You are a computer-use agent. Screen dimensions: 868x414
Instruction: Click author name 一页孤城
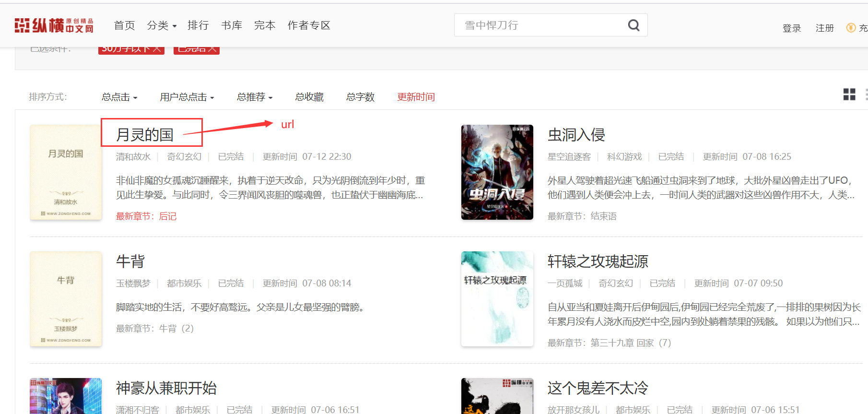point(565,284)
